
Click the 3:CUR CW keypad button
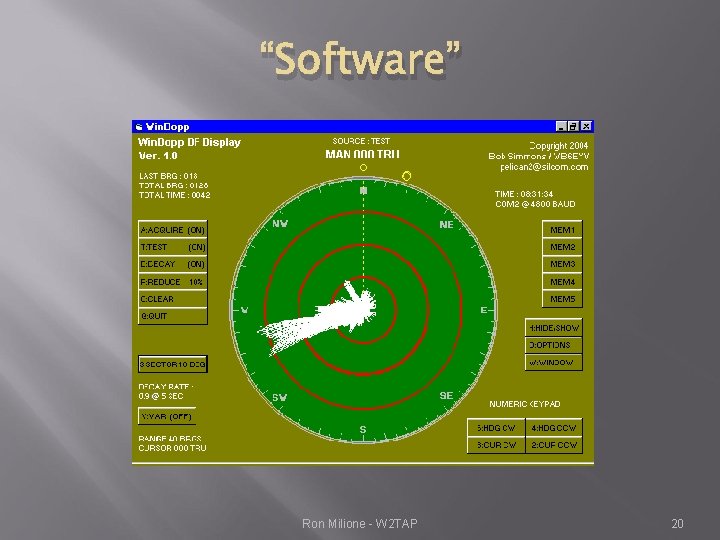tap(496, 445)
